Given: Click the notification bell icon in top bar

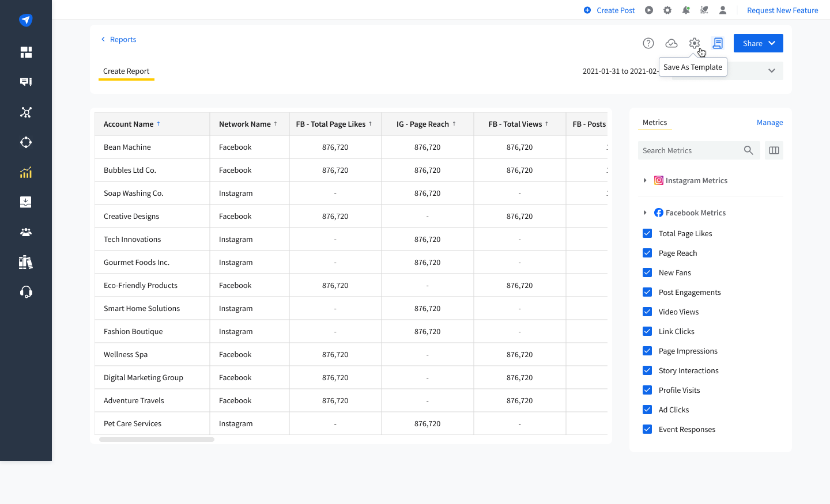Looking at the screenshot, I should point(686,10).
